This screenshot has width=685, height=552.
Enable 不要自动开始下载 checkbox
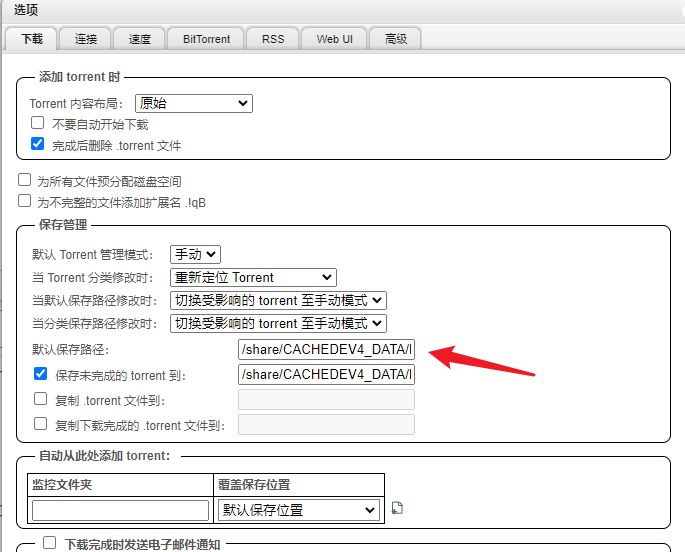38,124
